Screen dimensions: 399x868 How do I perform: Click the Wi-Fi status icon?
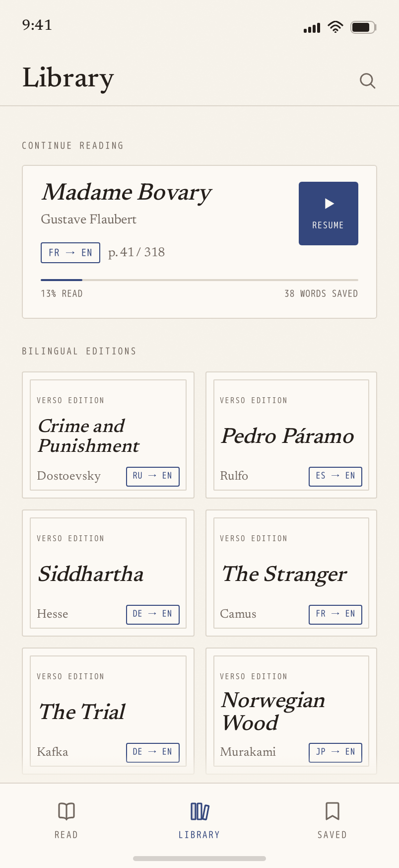pyautogui.click(x=335, y=27)
